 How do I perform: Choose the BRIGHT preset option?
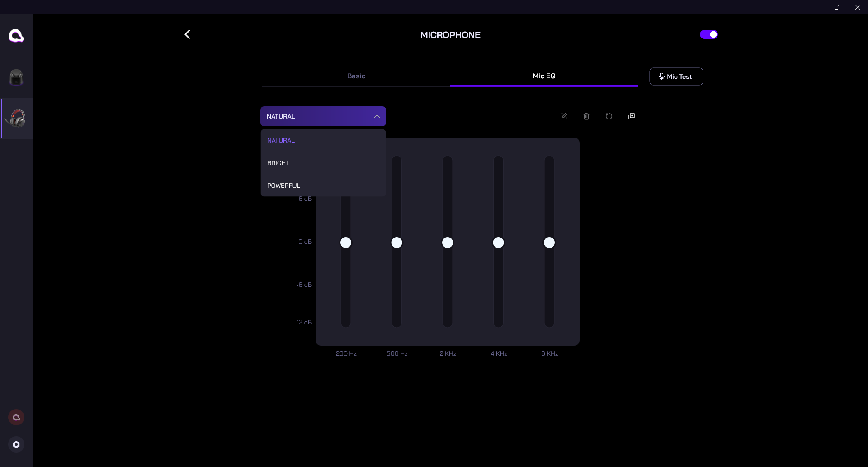pos(278,163)
